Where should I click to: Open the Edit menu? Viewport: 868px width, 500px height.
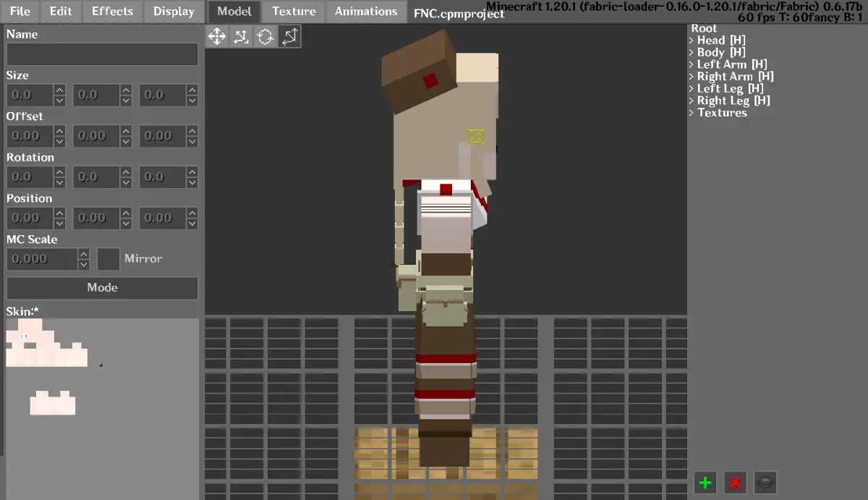pyautogui.click(x=61, y=12)
